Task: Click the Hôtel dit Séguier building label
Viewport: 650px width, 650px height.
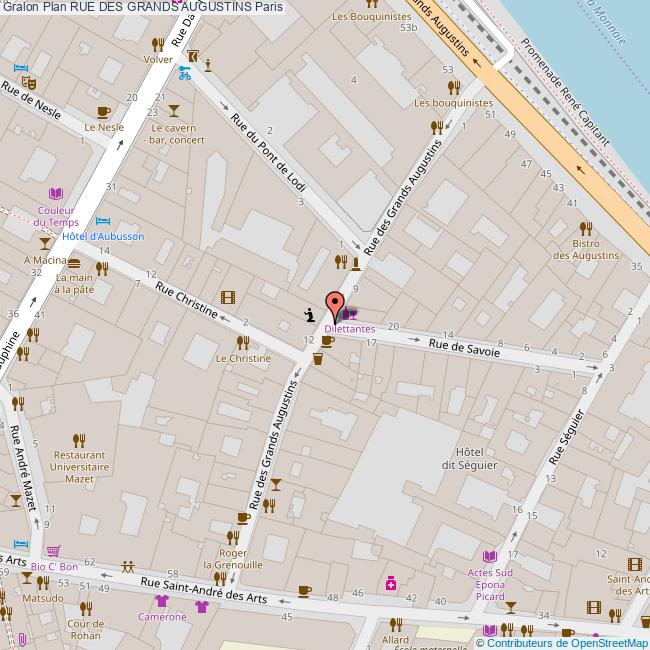Action: click(469, 457)
